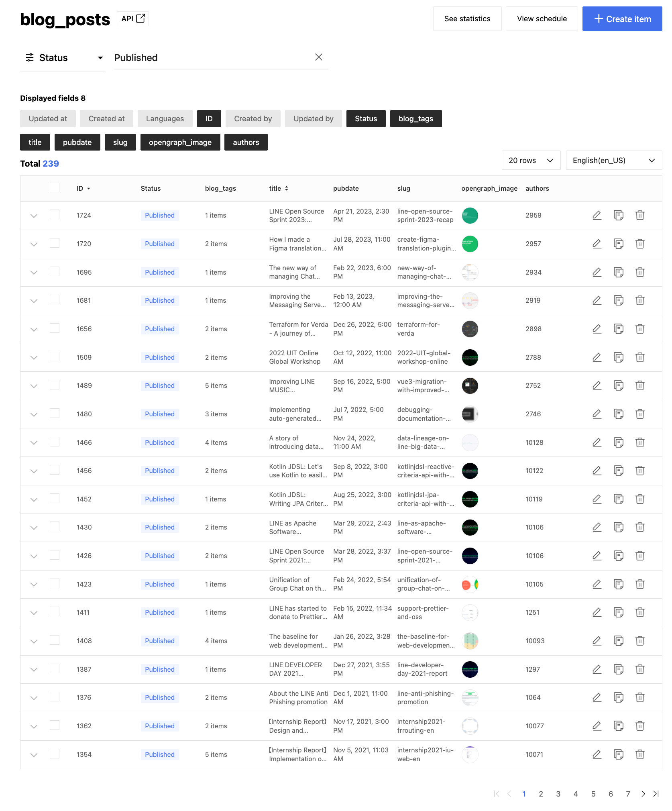Expand row 1411 details chevron
Viewport: 672px width, 811px height.
34,613
